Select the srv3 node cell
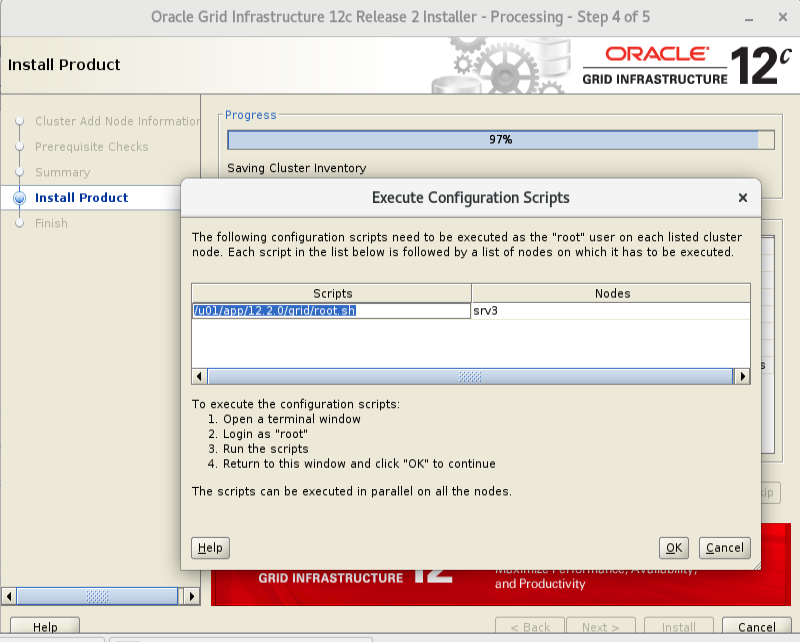 (611, 311)
